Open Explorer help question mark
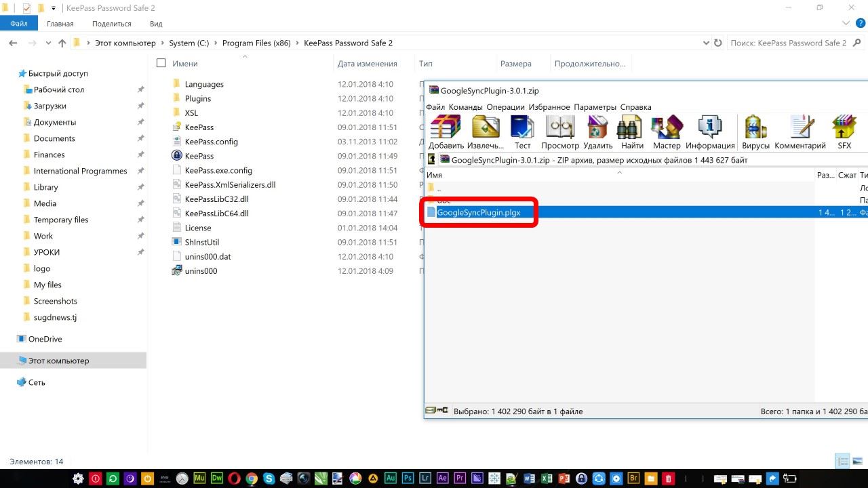868x488 pixels. 861,24
